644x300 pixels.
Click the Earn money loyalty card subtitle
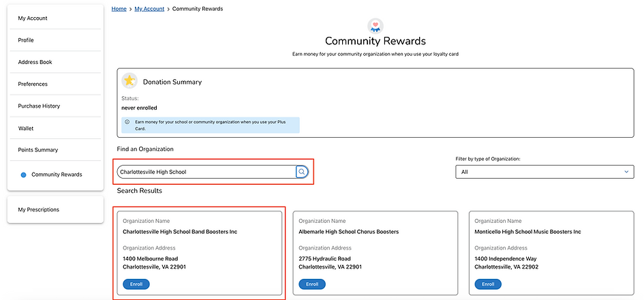coord(375,54)
